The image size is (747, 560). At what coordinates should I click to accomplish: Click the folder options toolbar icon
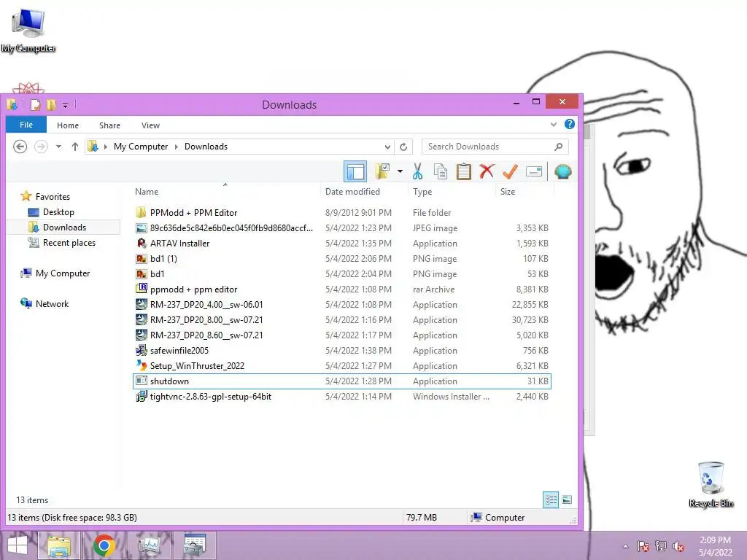coord(382,171)
